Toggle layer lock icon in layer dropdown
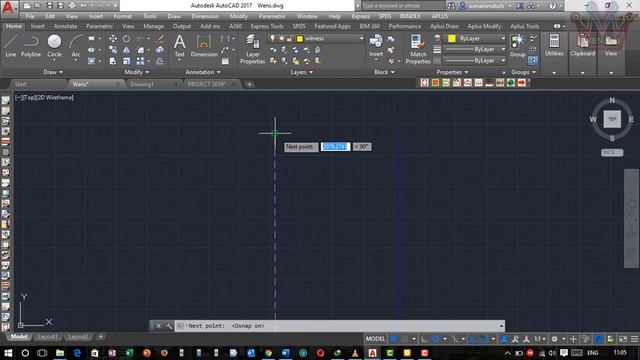 tap(289, 39)
